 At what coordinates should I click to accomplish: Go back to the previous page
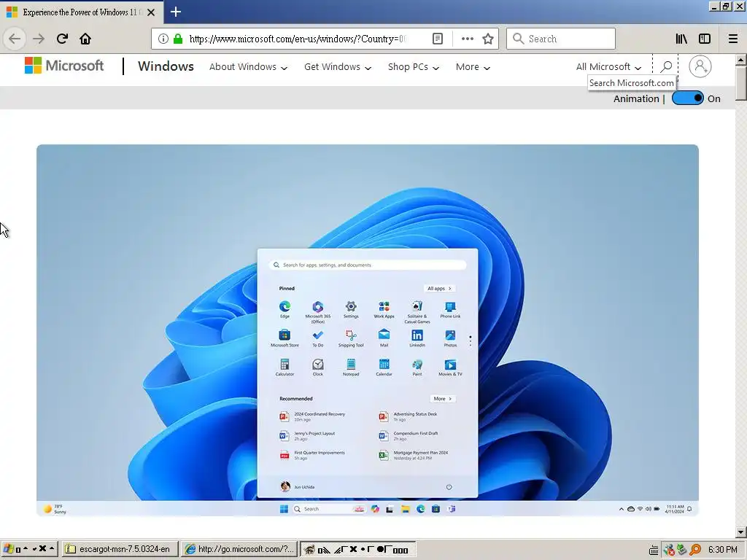click(15, 39)
